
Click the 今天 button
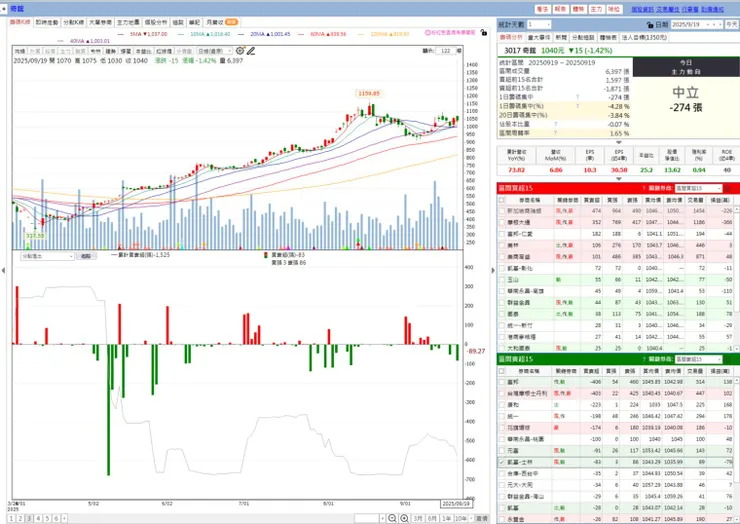pyautogui.click(x=732, y=24)
